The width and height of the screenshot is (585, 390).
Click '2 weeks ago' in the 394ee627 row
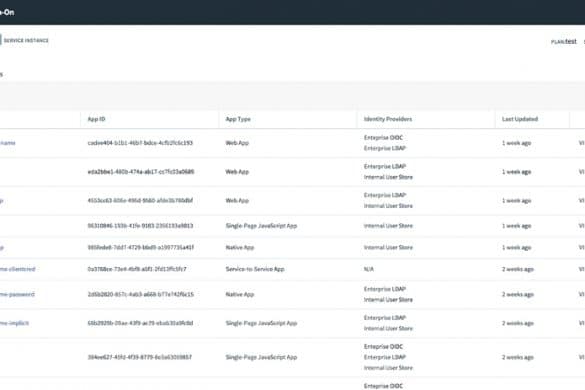(517, 357)
